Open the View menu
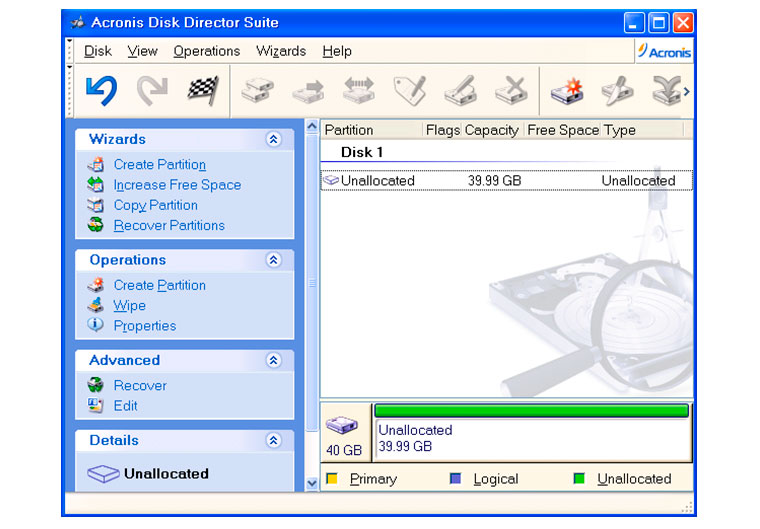Image resolution: width=760 pixels, height=529 pixels. pyautogui.click(x=142, y=51)
